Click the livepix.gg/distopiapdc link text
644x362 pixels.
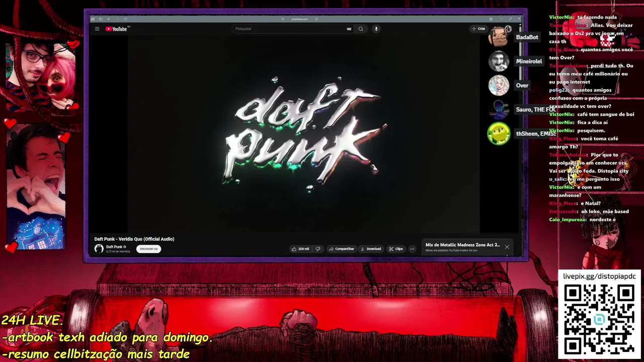click(599, 277)
